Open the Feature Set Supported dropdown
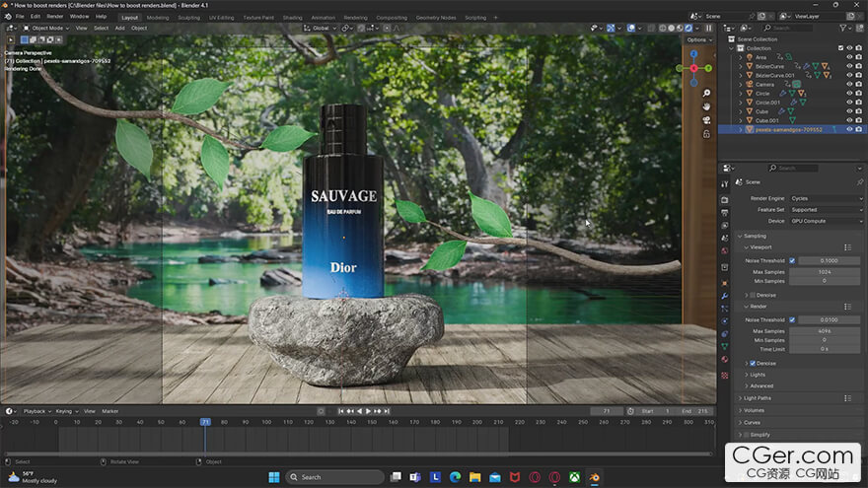Viewport: 868px width, 488px height. pos(826,210)
